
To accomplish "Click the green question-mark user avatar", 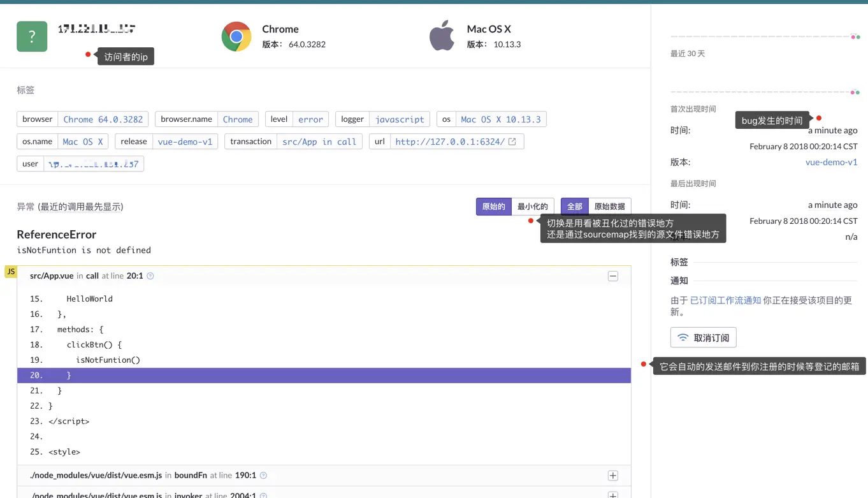I will click(x=32, y=36).
